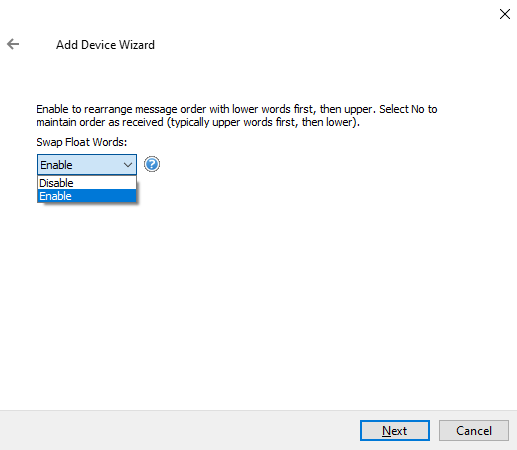Go back using the left arrow icon

coord(13,44)
